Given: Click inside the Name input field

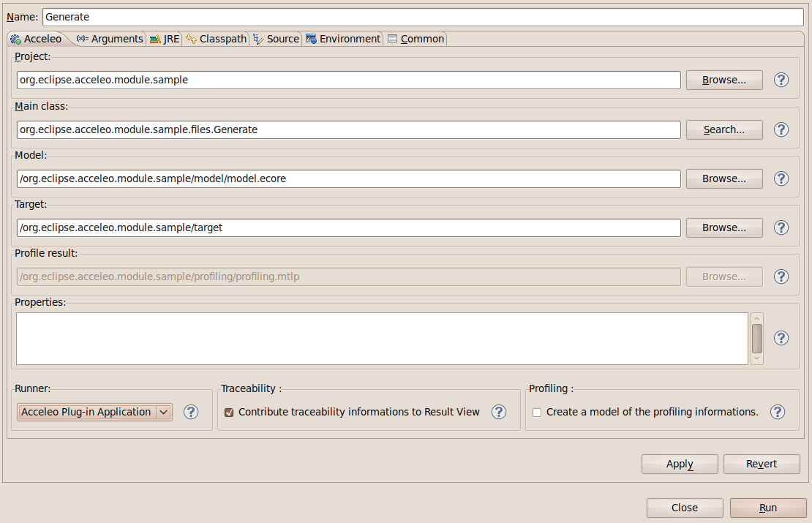Looking at the screenshot, I should pyautogui.click(x=293, y=16).
